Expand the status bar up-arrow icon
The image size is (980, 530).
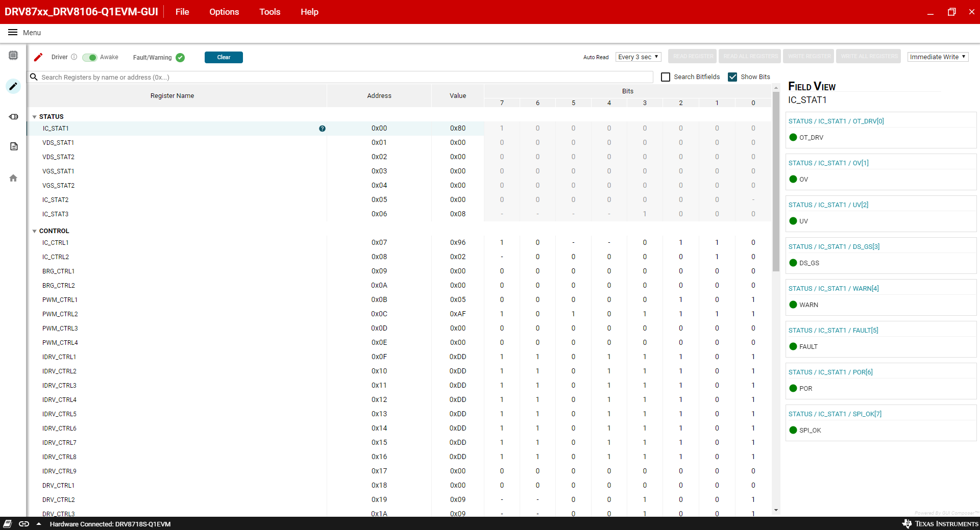point(39,524)
